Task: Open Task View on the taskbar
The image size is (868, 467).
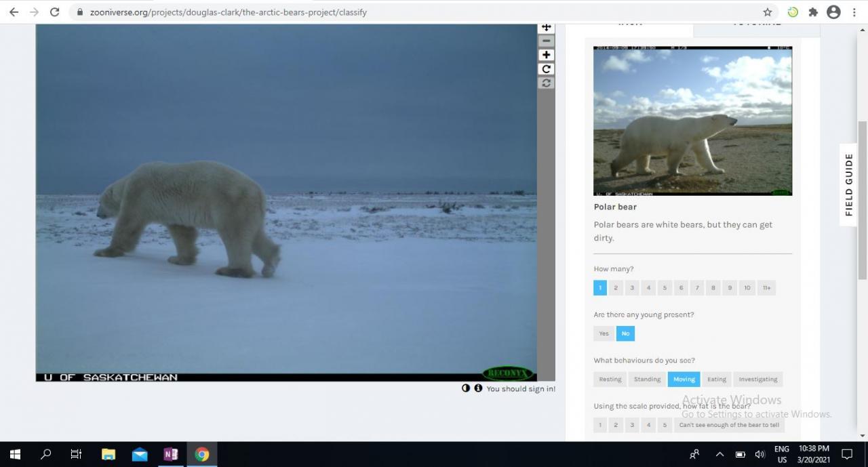Action: (76, 454)
